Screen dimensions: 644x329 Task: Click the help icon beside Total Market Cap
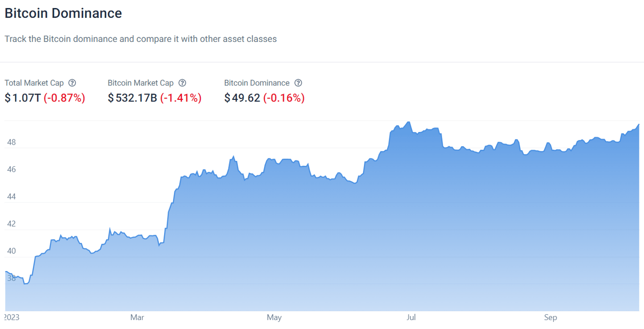click(x=72, y=83)
